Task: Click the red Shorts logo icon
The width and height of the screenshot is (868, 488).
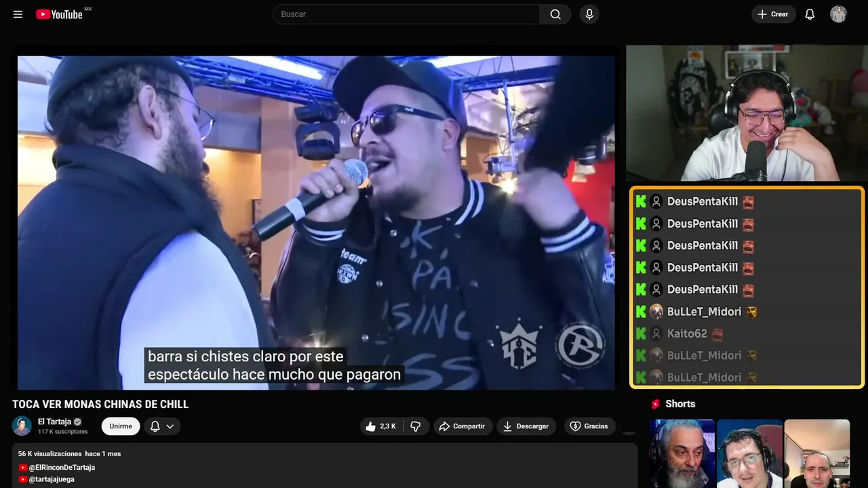Action: pos(656,404)
